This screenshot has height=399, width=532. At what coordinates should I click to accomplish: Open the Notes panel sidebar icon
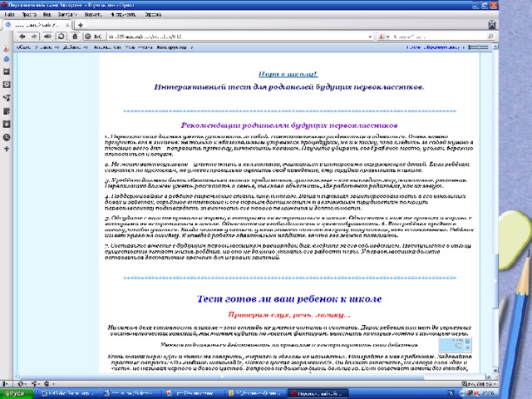point(6,111)
